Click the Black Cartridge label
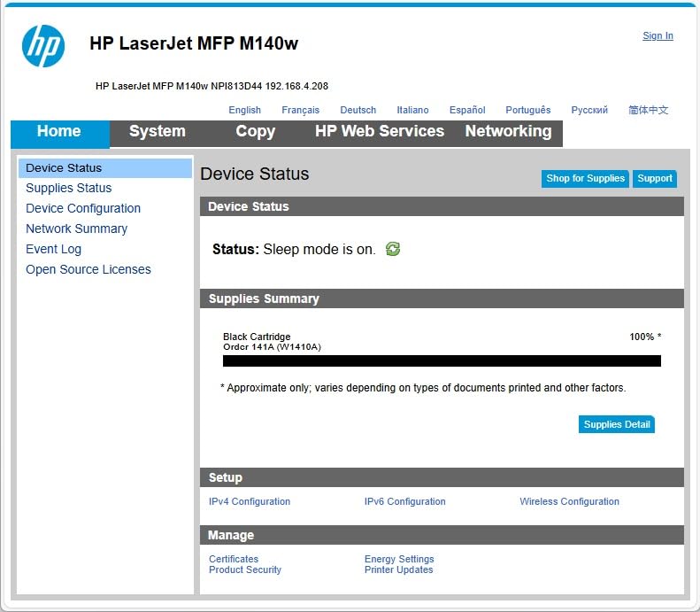Image resolution: width=700 pixels, height=612 pixels. (x=257, y=337)
